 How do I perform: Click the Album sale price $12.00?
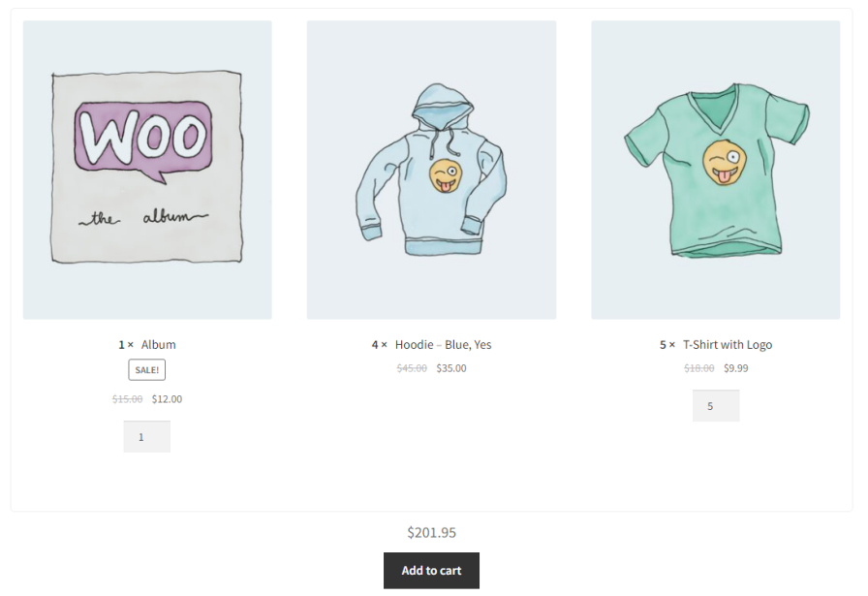pyautogui.click(x=168, y=399)
